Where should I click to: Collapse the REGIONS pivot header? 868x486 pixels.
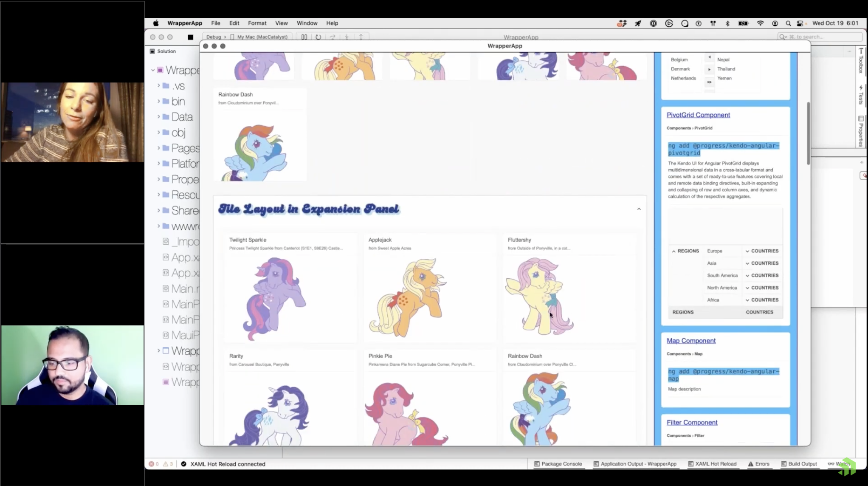coord(674,251)
